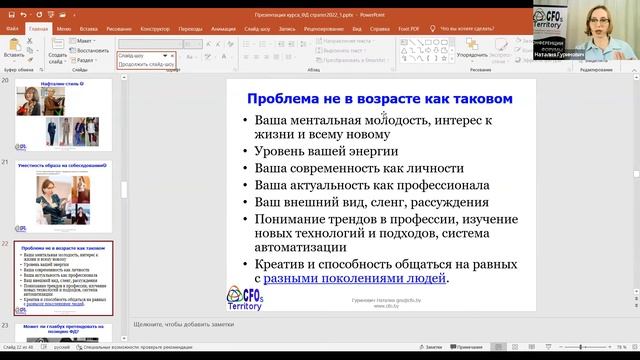This screenshot has width=640, height=360.
Task: Click the lightbulb tell-me icon
Action: (x=433, y=29)
